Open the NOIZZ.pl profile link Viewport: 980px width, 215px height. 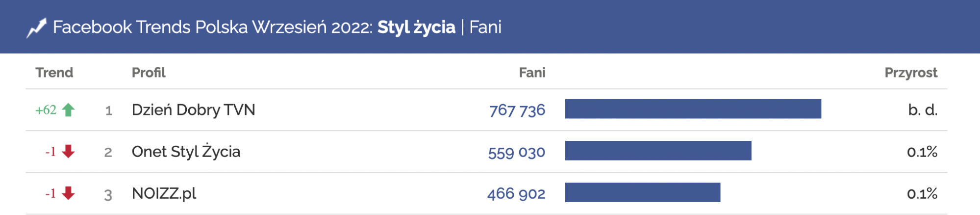(x=164, y=193)
